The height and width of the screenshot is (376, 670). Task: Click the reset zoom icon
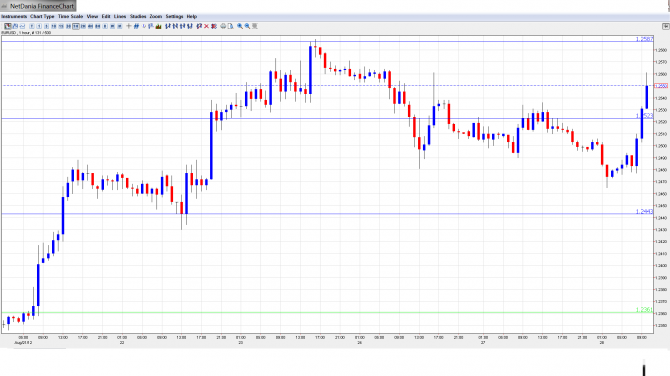[255, 26]
